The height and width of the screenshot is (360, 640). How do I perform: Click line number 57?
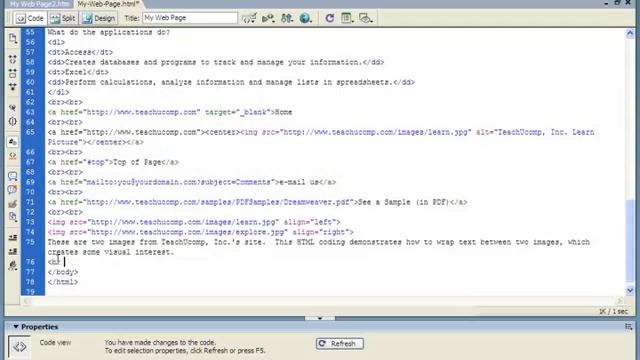click(30, 52)
